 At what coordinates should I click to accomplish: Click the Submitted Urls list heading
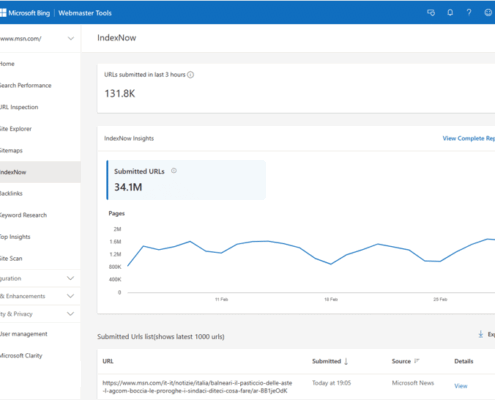pos(161,337)
